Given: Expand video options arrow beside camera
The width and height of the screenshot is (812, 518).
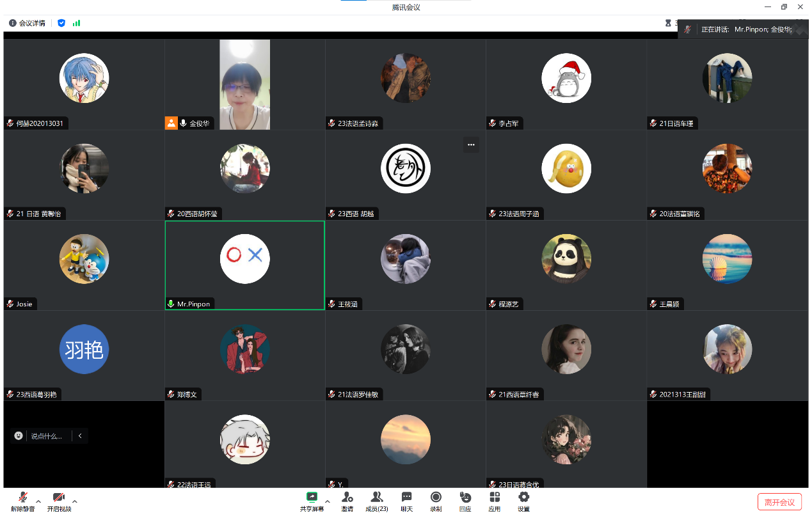Looking at the screenshot, I should [75, 501].
